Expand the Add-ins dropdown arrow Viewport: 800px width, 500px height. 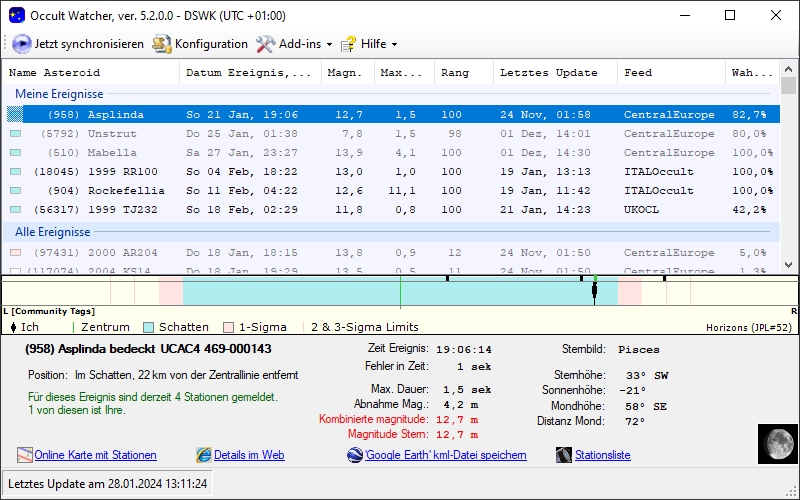pos(329,44)
